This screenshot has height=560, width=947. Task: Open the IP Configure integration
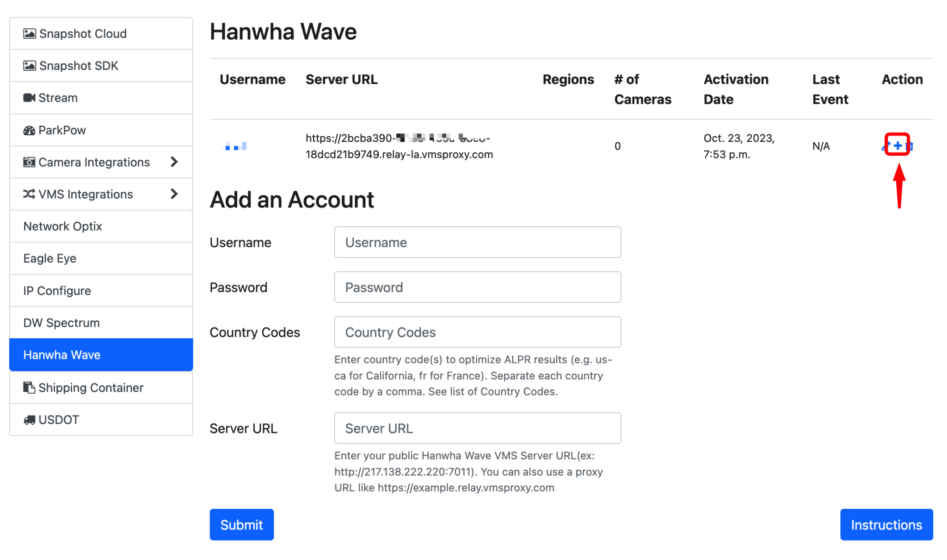(x=101, y=291)
